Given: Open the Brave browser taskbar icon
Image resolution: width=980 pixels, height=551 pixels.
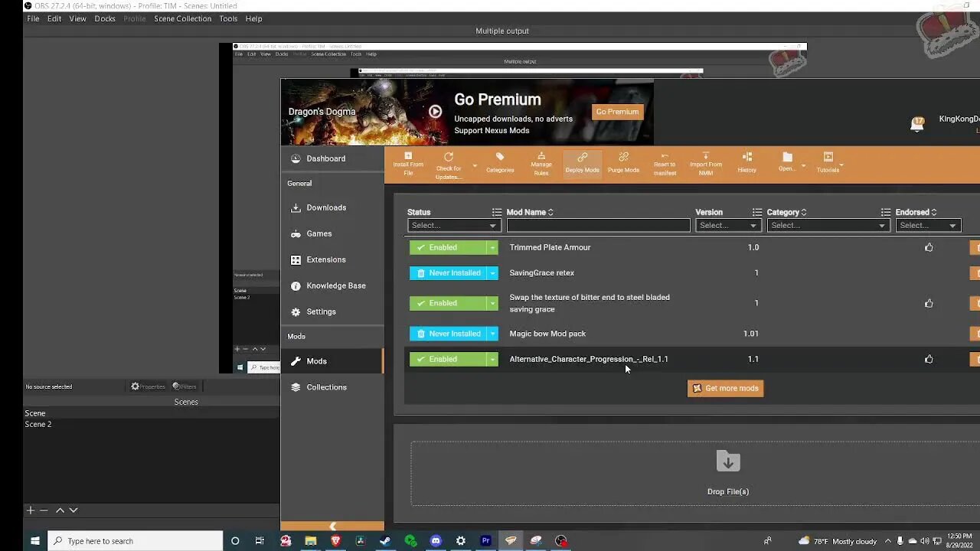Looking at the screenshot, I should click(335, 540).
